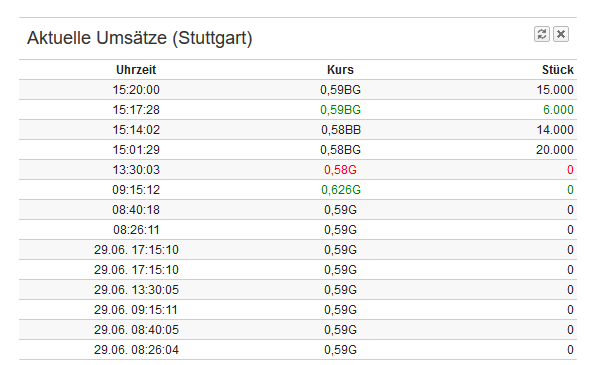Select the 20.000 Stück value
592x365 pixels.
click(x=555, y=150)
